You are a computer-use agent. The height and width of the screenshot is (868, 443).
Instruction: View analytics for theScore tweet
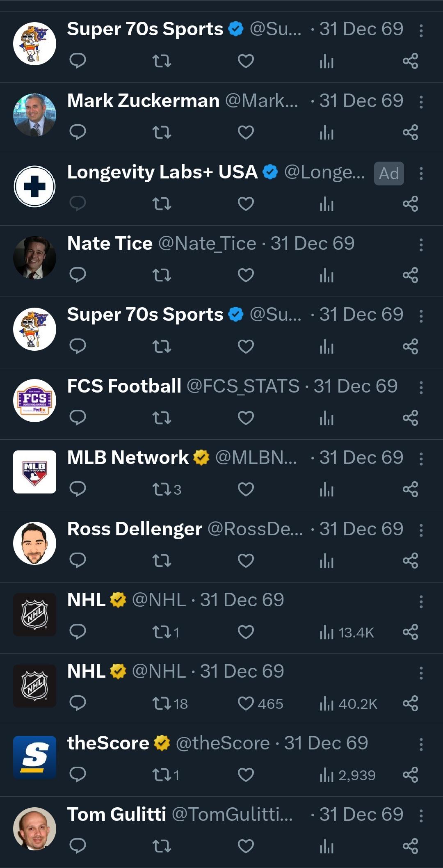coord(347,775)
